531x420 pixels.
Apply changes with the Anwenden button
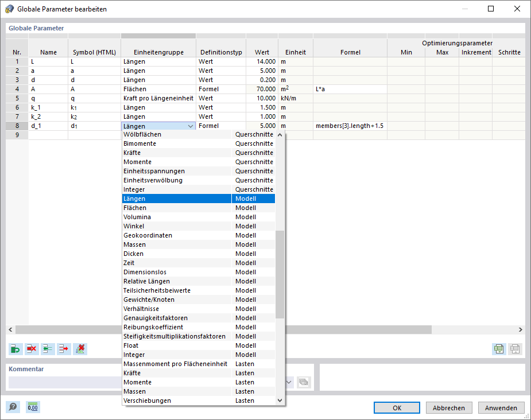coord(501,407)
